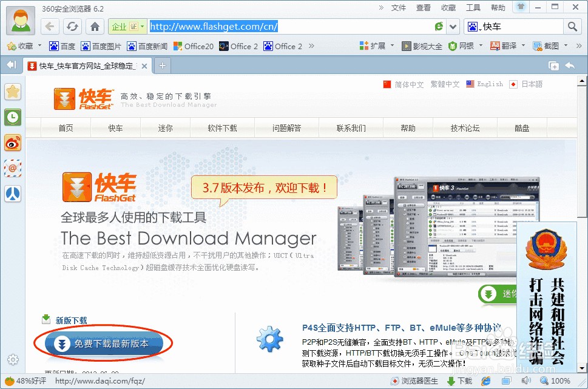Click the tab-list window icon
The width and height of the screenshot is (588, 389).
(x=553, y=66)
